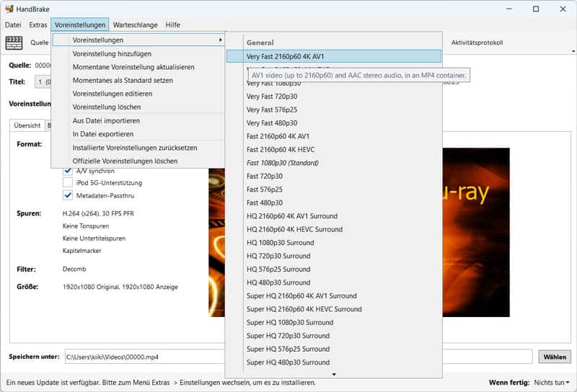The width and height of the screenshot is (577, 392).
Task: Select preset Super HQ 576p25 Surround
Action: coord(334,349)
